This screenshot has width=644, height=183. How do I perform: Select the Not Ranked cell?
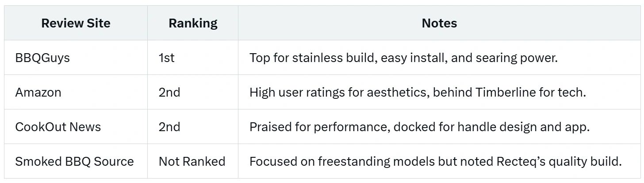pos(192,161)
